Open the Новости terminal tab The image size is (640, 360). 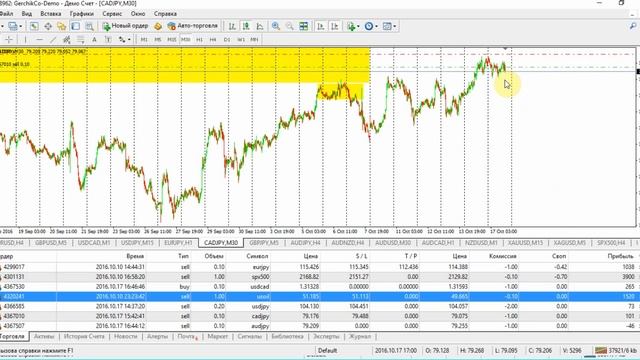(125, 336)
